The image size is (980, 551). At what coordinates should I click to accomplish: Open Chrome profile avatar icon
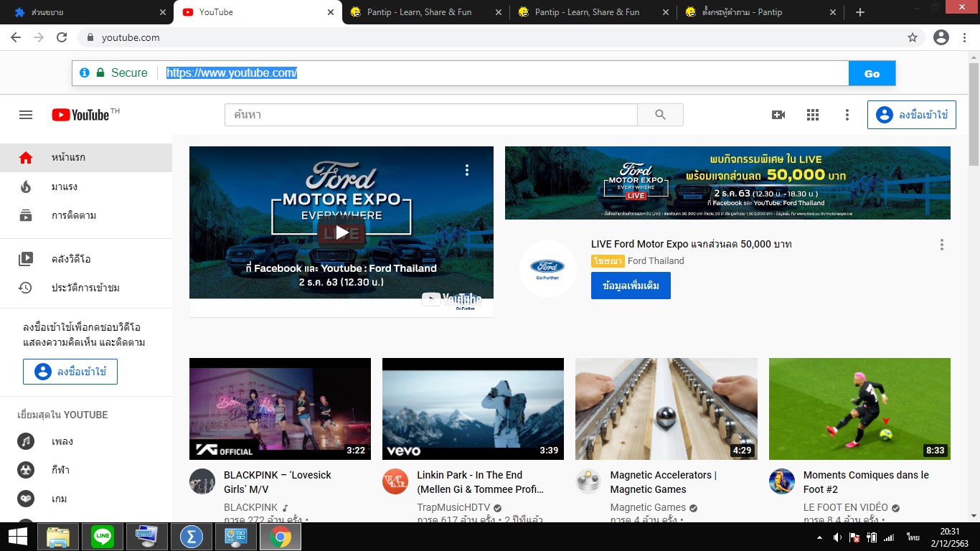pyautogui.click(x=941, y=37)
